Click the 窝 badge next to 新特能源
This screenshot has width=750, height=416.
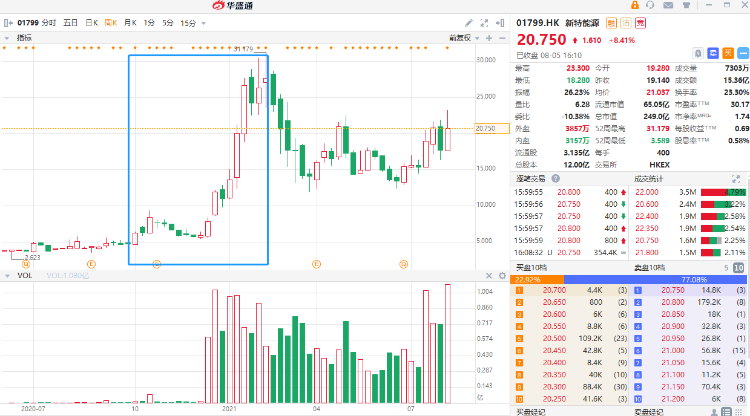[x=640, y=23]
